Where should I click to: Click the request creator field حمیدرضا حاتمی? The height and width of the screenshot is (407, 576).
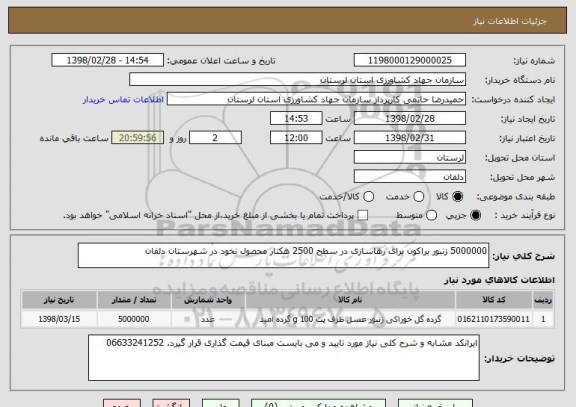316,99
